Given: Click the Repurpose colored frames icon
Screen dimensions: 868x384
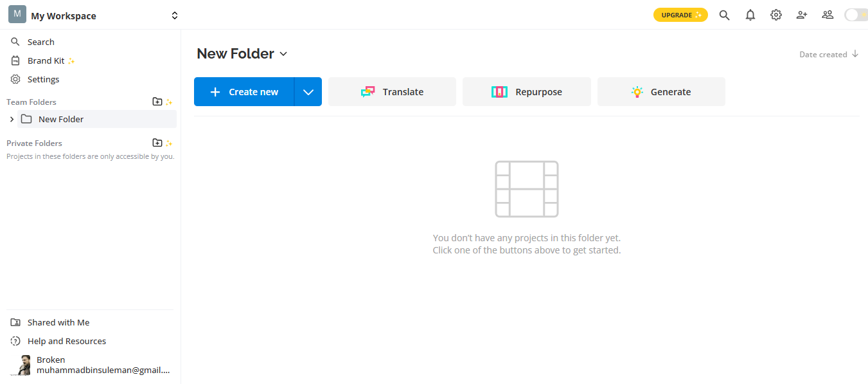Looking at the screenshot, I should point(499,92).
